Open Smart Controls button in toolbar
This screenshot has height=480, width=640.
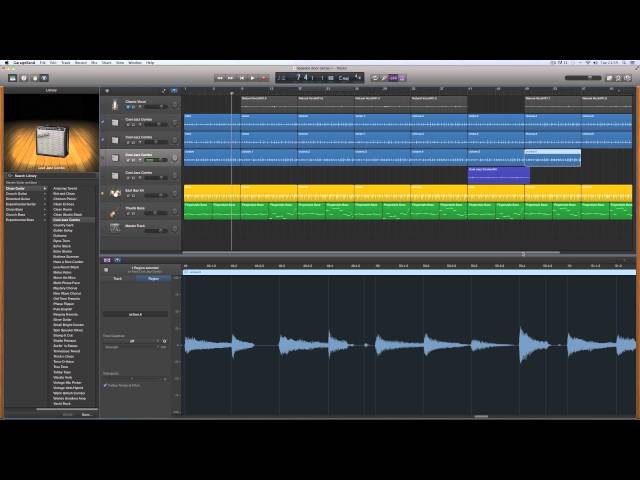tap(35, 78)
